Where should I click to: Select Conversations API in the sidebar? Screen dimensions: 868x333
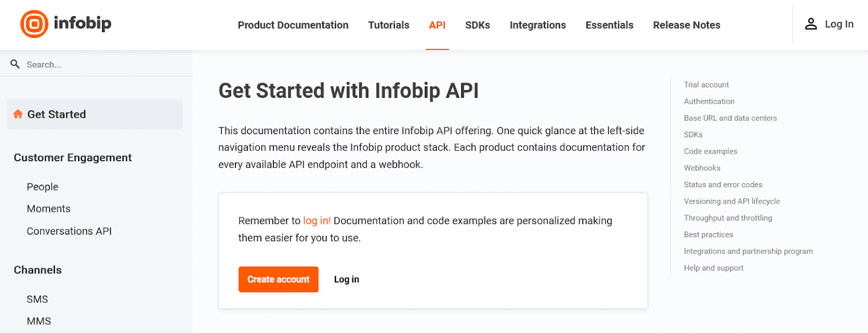(69, 231)
